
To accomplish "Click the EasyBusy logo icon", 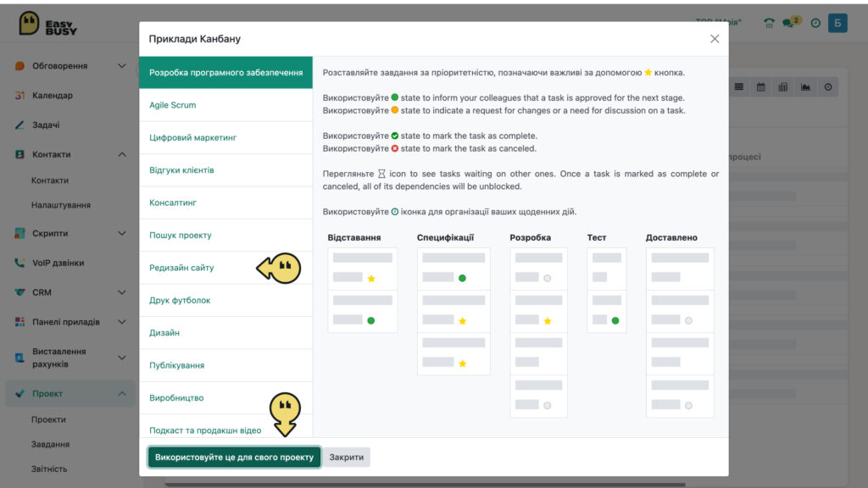I will click(x=29, y=23).
